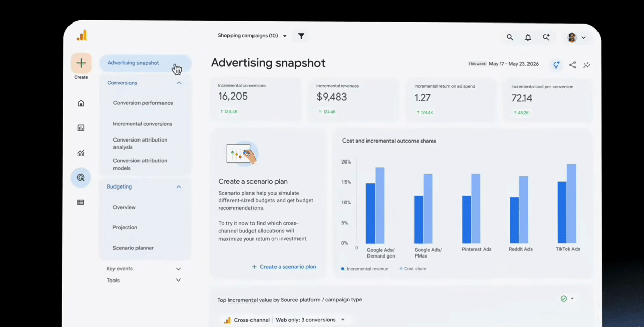Open the table list icon in sidebar
This screenshot has height=327, width=644.
(x=81, y=202)
